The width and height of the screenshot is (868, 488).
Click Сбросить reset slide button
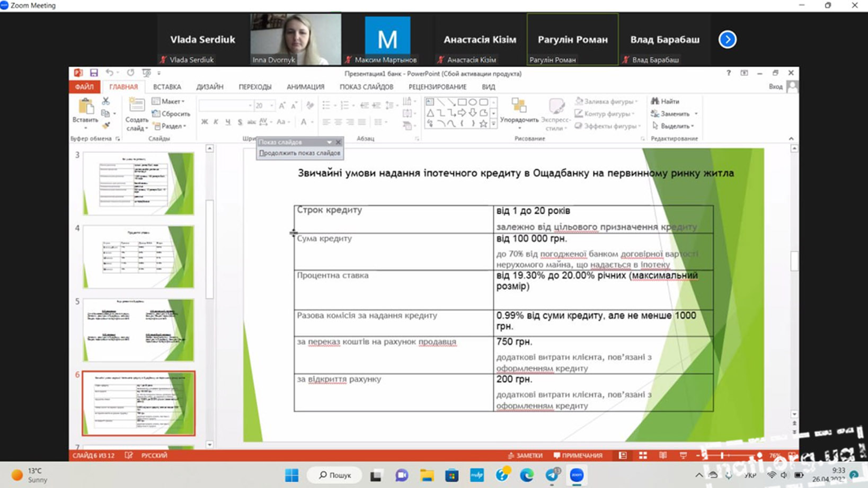pyautogui.click(x=171, y=113)
